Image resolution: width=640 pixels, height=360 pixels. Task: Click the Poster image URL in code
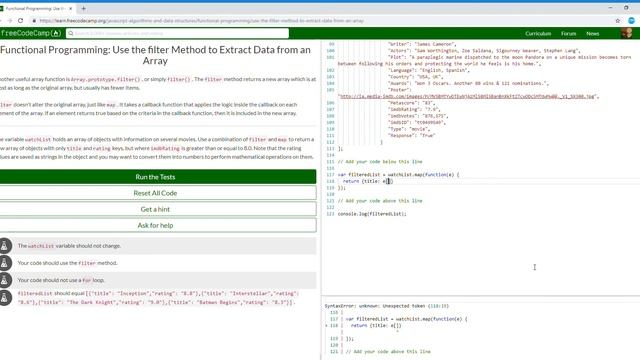pos(467,96)
